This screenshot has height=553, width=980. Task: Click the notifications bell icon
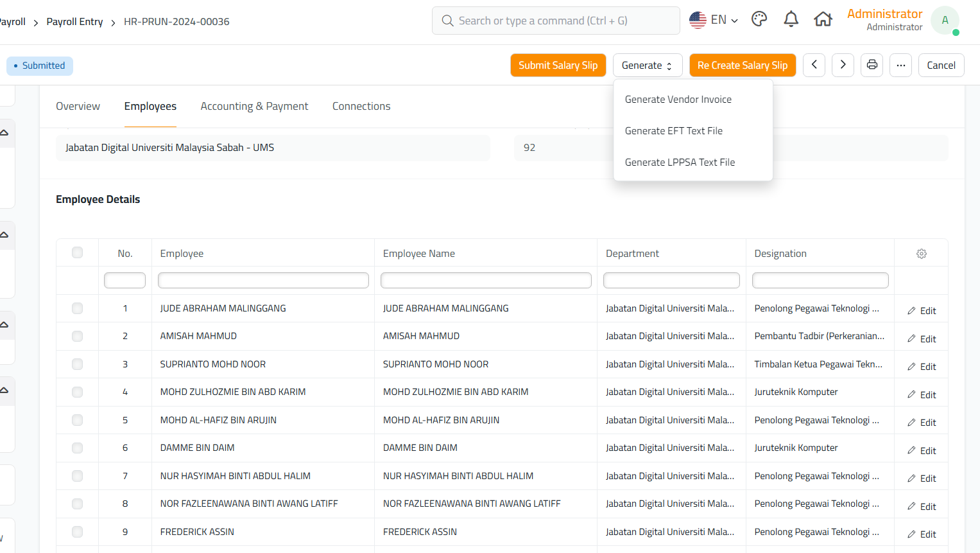pyautogui.click(x=791, y=20)
